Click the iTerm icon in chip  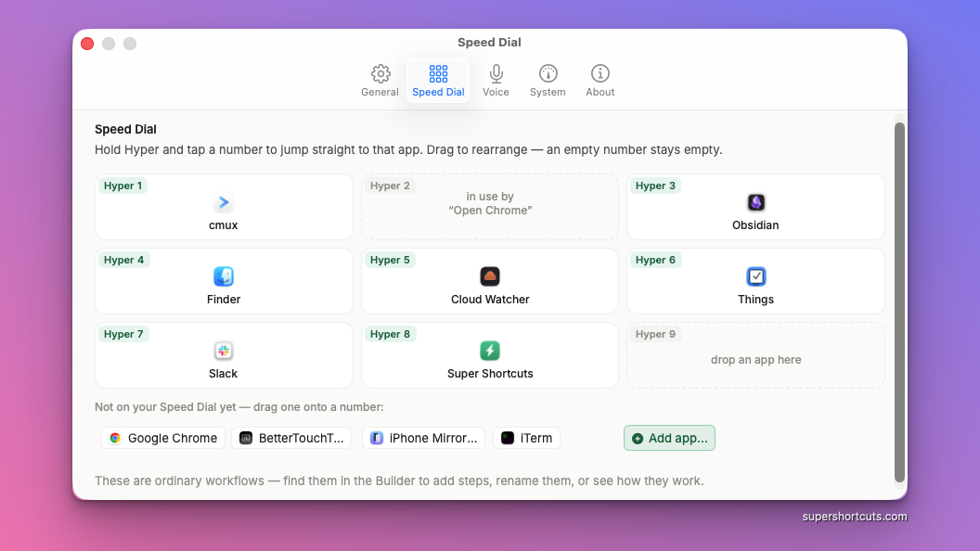click(x=508, y=438)
